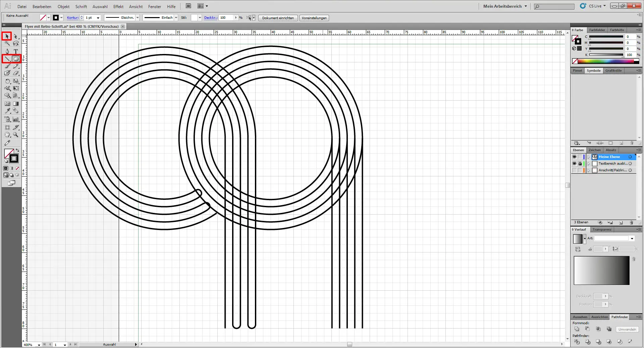Pick the Eyedropper tool
The height and width of the screenshot is (348, 644).
tap(7, 111)
